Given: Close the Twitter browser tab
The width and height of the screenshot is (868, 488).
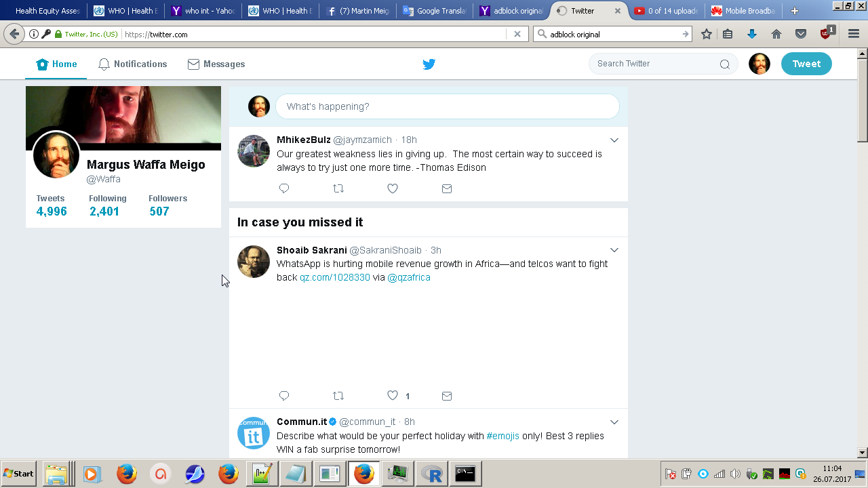Looking at the screenshot, I should (x=617, y=11).
